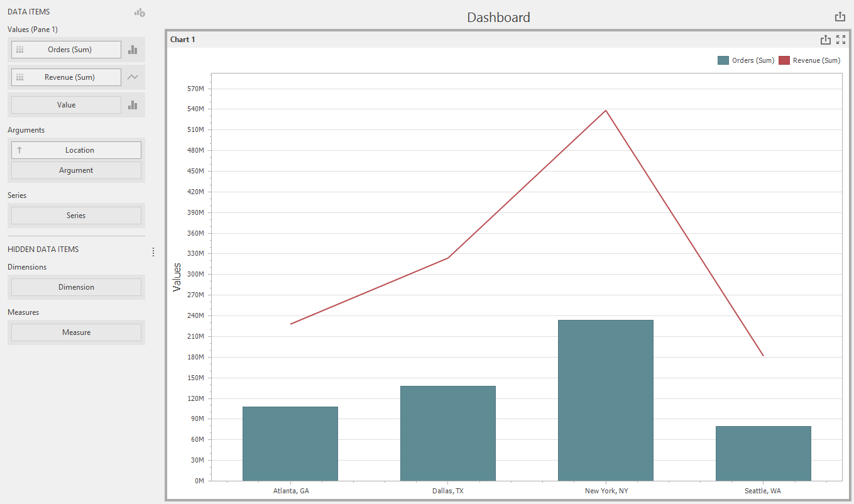Click the New York, NY bar in chart
854x504 pixels.
pyautogui.click(x=606, y=400)
